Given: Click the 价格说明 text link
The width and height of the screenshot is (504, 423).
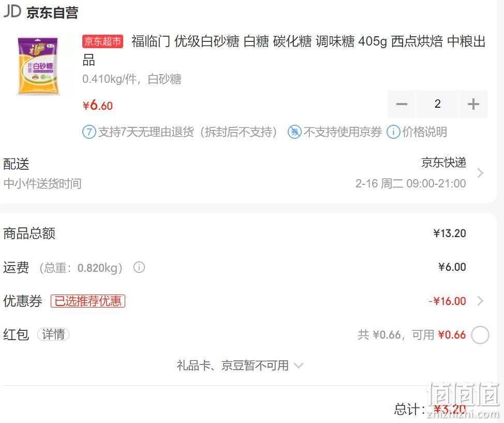Looking at the screenshot, I should (x=425, y=132).
